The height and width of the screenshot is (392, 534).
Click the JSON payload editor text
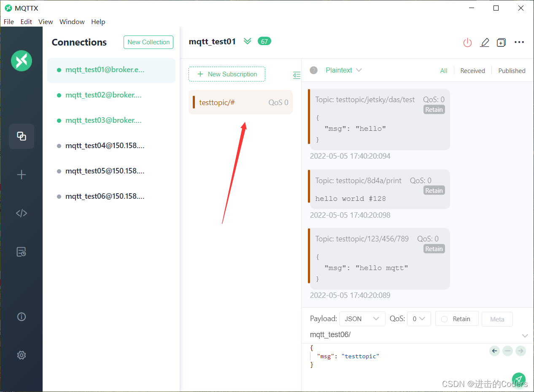[x=345, y=357]
